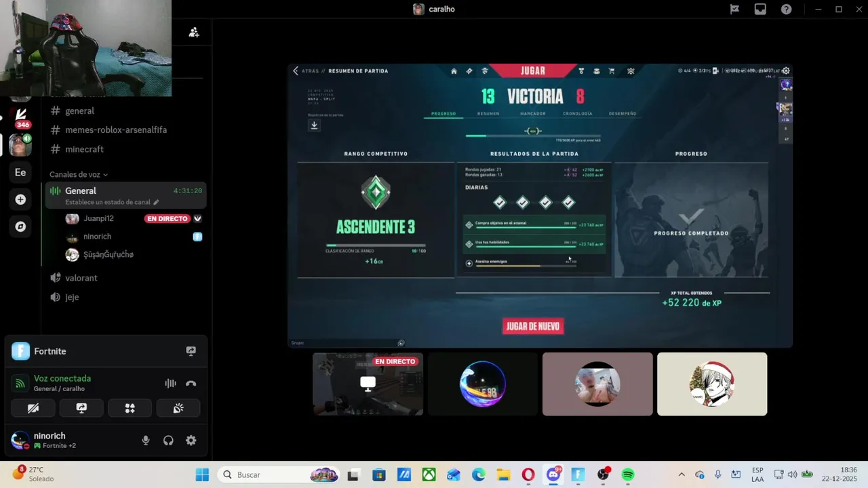Mute your microphone in user panel
The image size is (868, 488).
click(145, 441)
